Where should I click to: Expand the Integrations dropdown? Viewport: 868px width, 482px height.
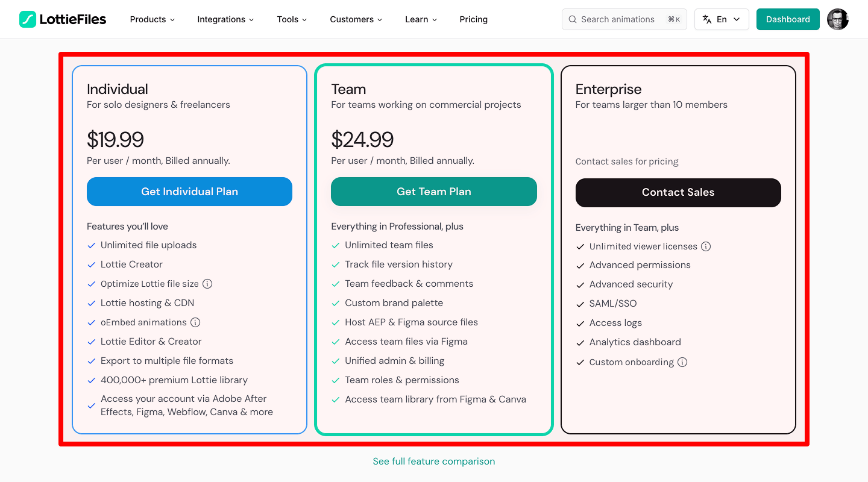click(225, 19)
